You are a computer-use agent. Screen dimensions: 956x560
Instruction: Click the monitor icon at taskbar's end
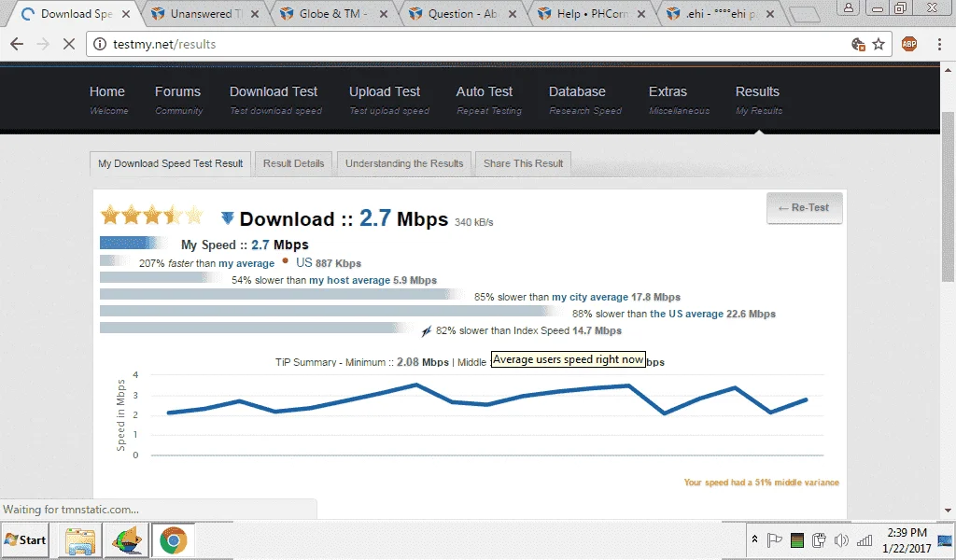coord(945,540)
